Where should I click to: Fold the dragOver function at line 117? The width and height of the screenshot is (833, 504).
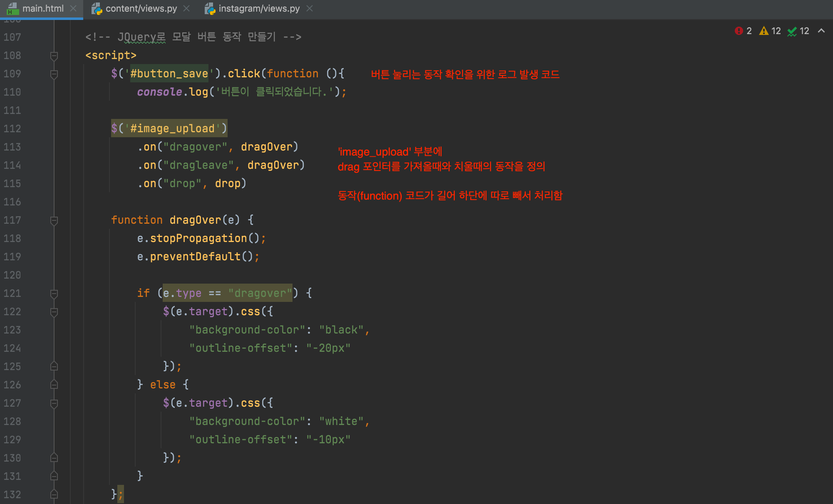coord(54,220)
